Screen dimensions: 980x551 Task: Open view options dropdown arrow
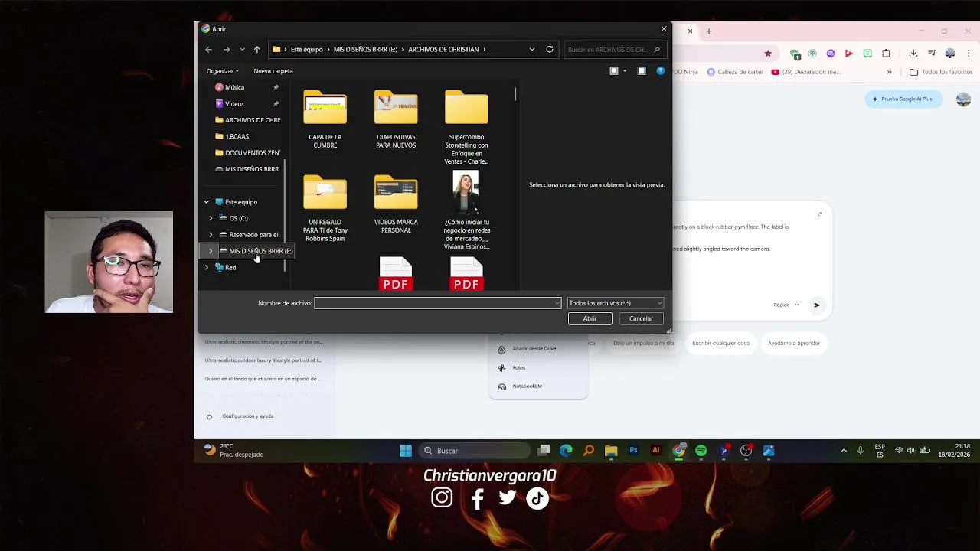point(625,71)
